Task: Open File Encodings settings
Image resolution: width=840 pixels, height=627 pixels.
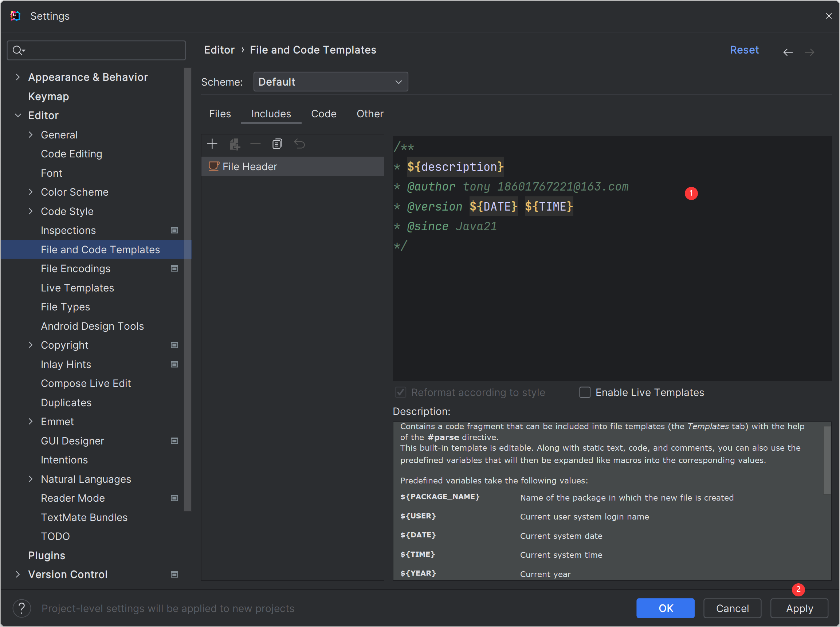Action: pyautogui.click(x=75, y=269)
